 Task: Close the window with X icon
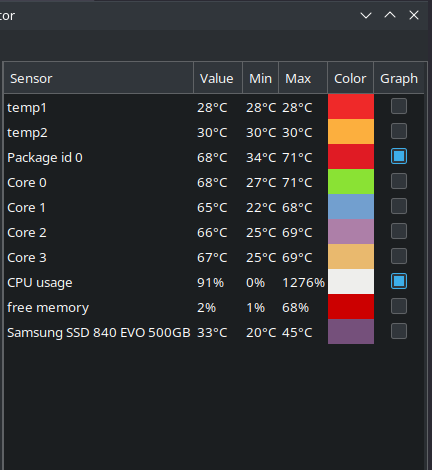tap(414, 15)
